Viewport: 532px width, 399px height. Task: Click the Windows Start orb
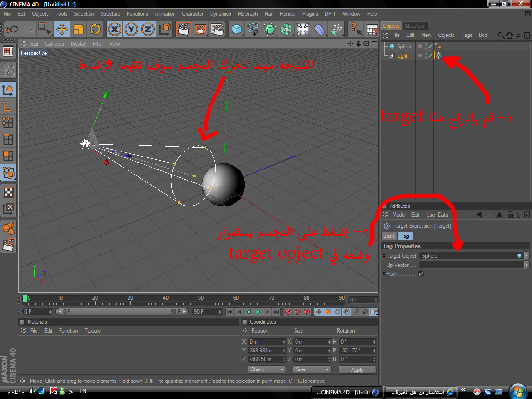[x=518, y=392]
